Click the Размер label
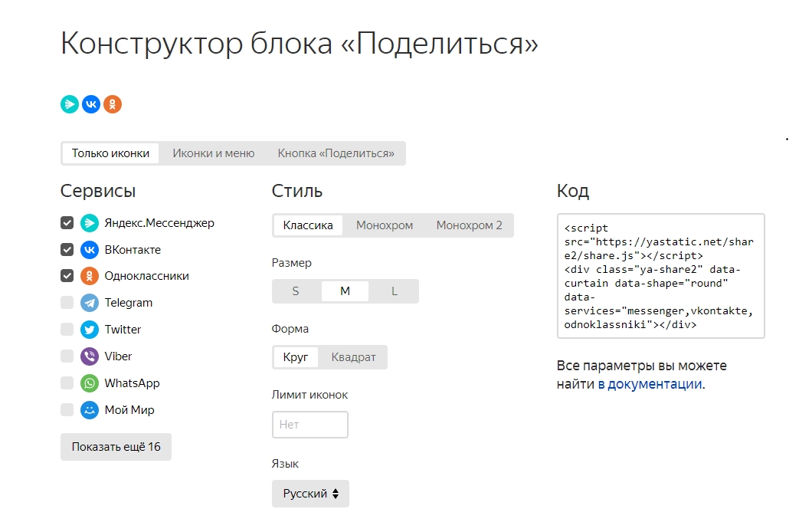The image size is (812, 532). point(292,263)
